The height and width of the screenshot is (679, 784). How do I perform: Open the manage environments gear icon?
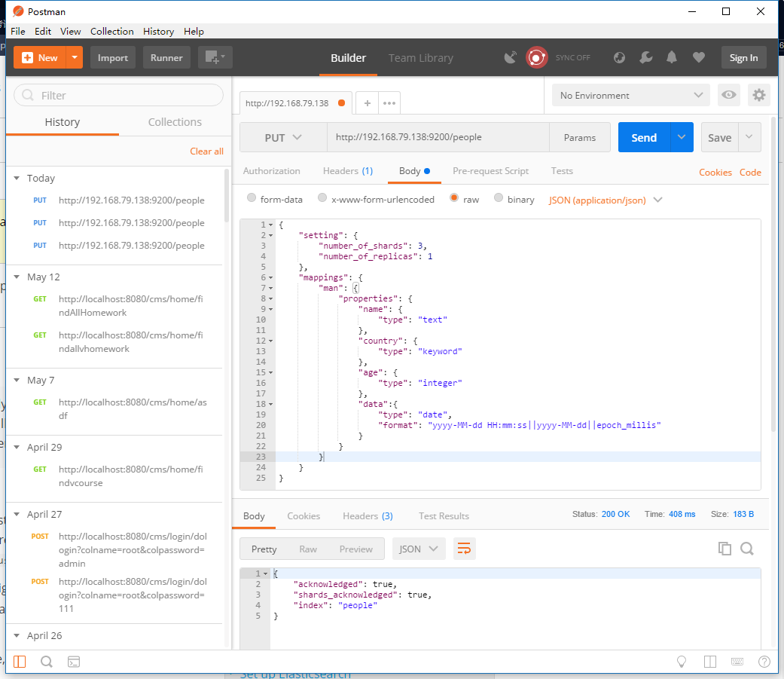758,95
